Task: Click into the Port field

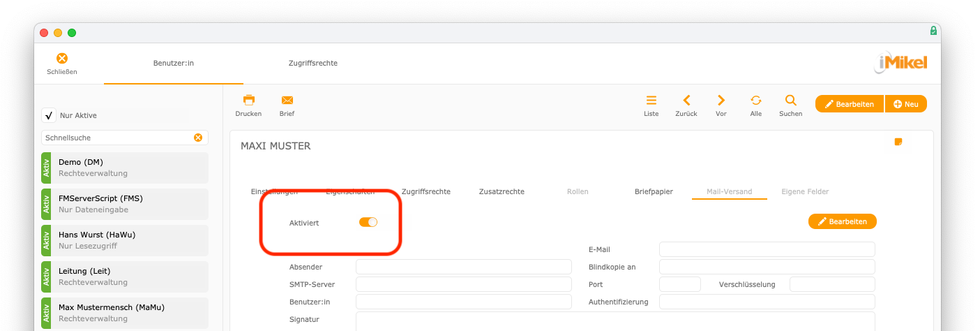Action: pyautogui.click(x=679, y=284)
